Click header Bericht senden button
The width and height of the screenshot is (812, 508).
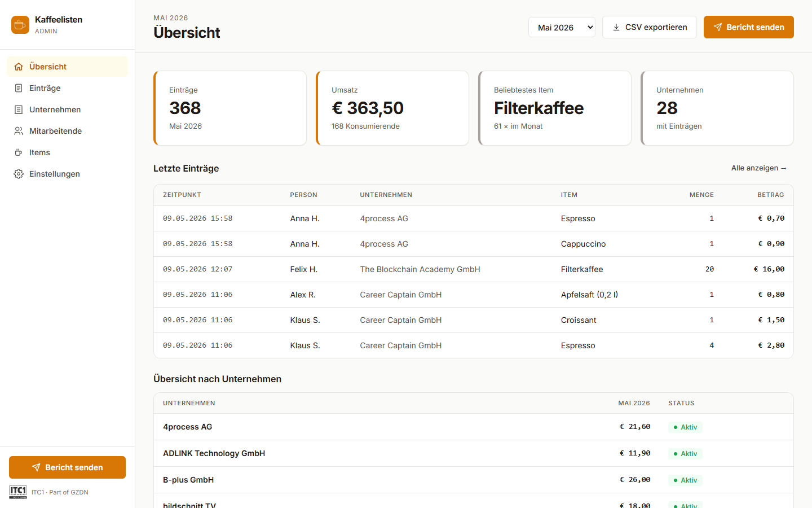[x=749, y=27]
